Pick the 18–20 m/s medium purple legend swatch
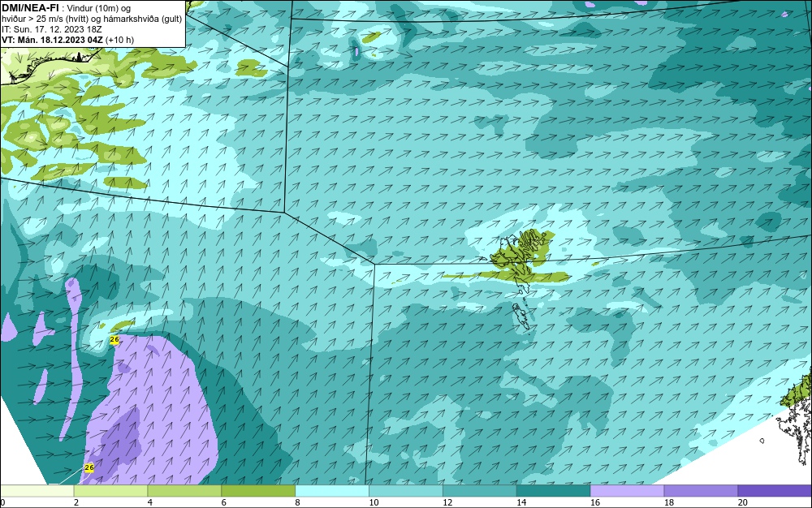812x508 pixels. click(x=701, y=491)
